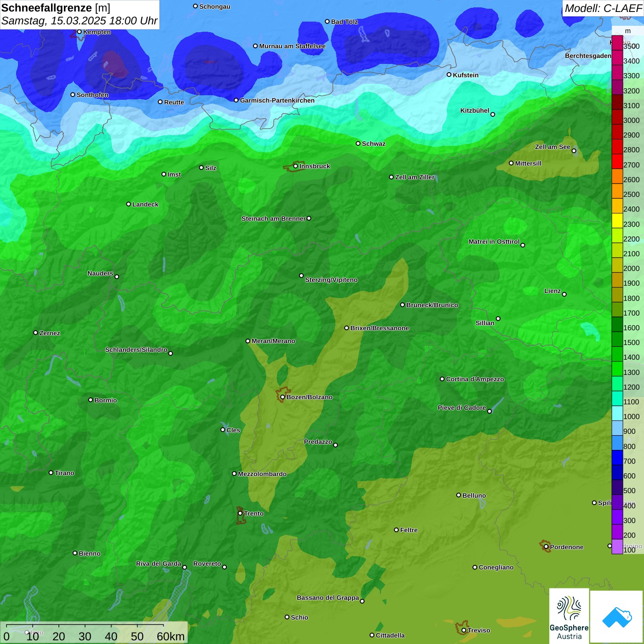Click the Pieve di Cadore label
The width and height of the screenshot is (644, 644).
462,408
